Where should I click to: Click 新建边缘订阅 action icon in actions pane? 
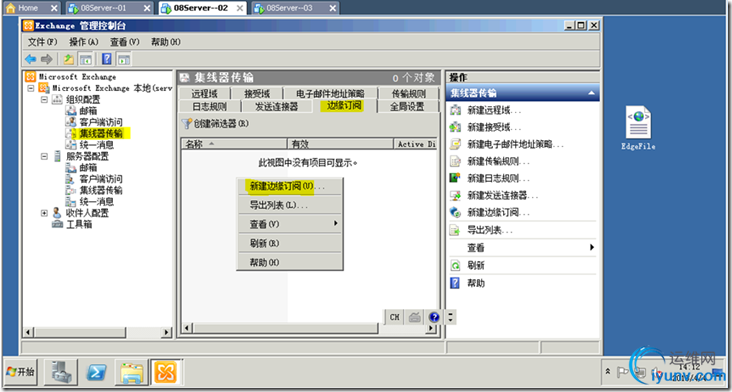click(455, 212)
